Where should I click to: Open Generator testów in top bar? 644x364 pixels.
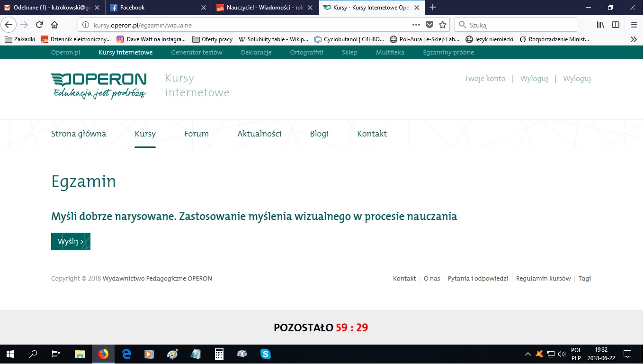pyautogui.click(x=197, y=53)
